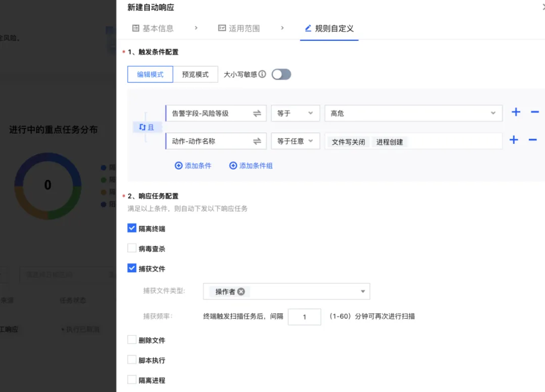Open the 等于 operator dropdown
This screenshot has height=392, width=545.
pyautogui.click(x=295, y=114)
